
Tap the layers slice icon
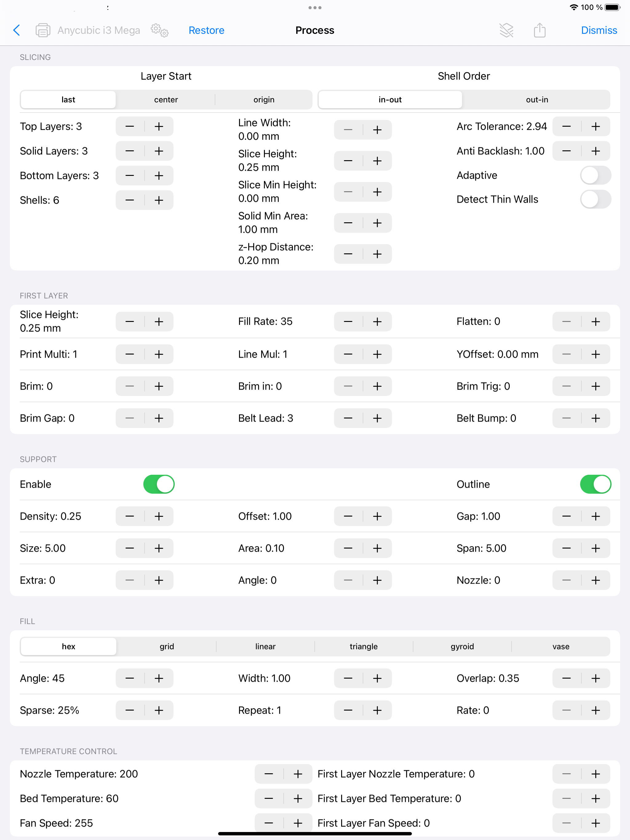506,30
